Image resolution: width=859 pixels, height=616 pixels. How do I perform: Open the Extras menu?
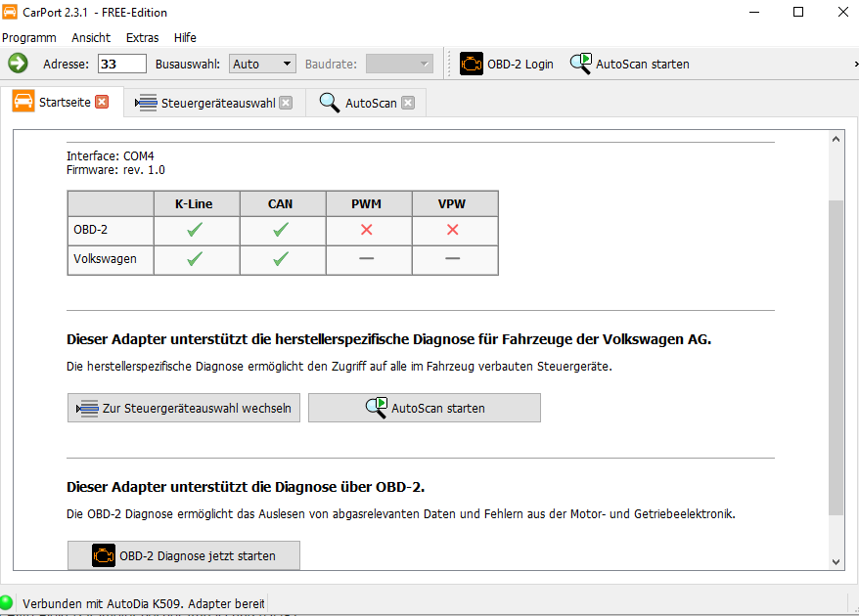[143, 37]
